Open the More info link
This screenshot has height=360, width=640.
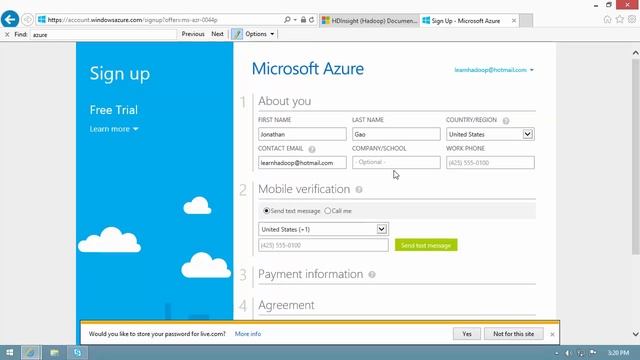click(x=248, y=334)
